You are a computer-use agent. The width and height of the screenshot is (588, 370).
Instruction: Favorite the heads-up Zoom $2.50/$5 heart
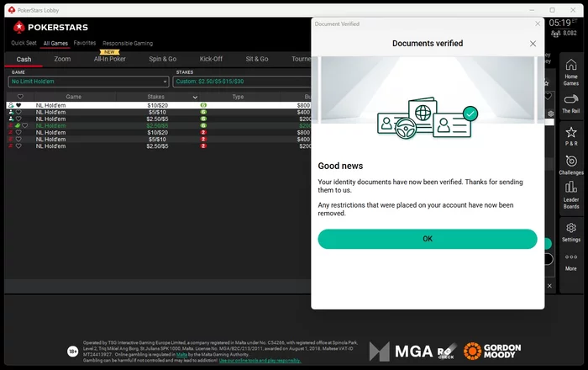coord(18,146)
